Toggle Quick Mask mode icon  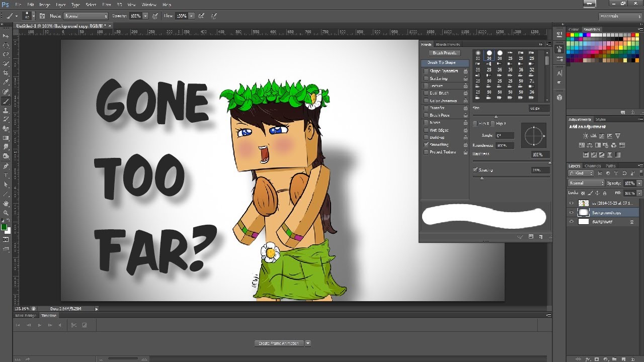pos(6,239)
